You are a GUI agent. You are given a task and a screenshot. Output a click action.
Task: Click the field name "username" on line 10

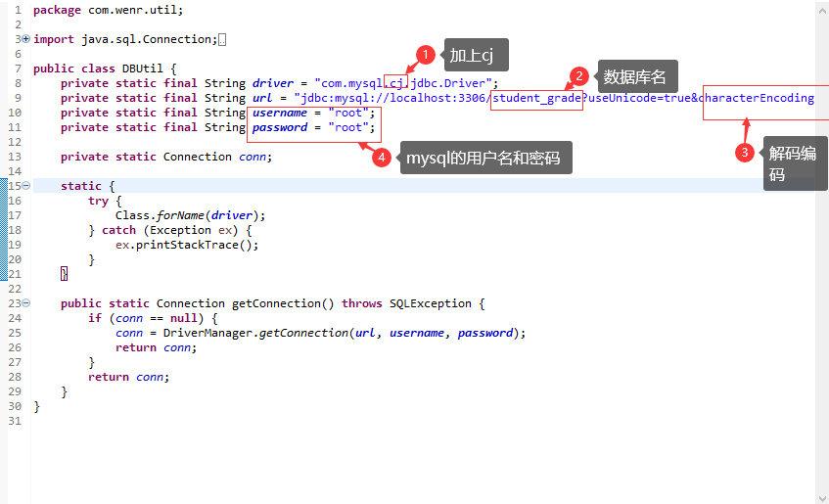click(x=280, y=113)
